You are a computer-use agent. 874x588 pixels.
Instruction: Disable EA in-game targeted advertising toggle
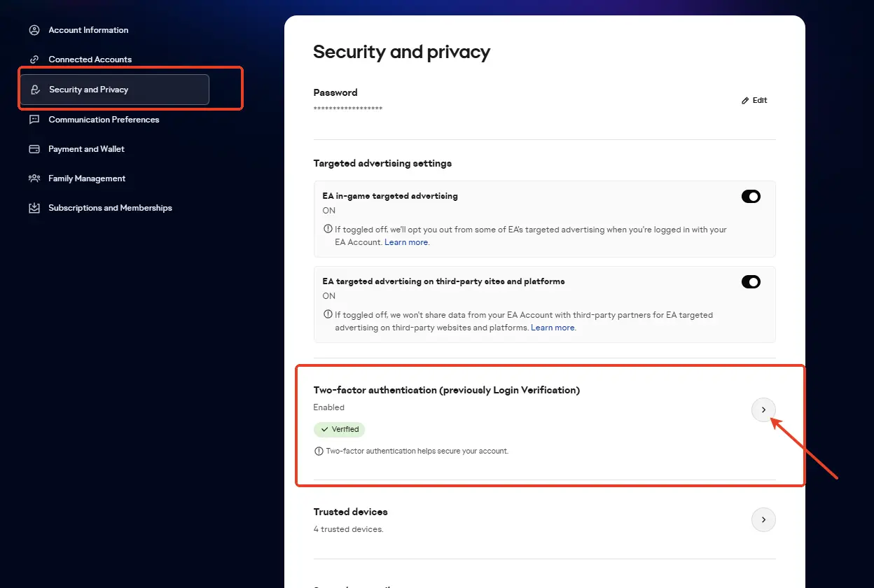[751, 197]
